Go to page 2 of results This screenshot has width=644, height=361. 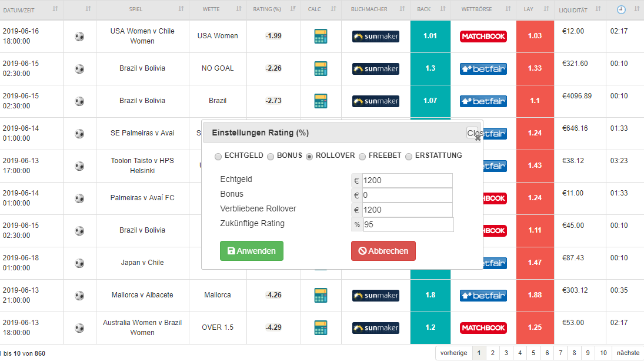tap(492, 353)
